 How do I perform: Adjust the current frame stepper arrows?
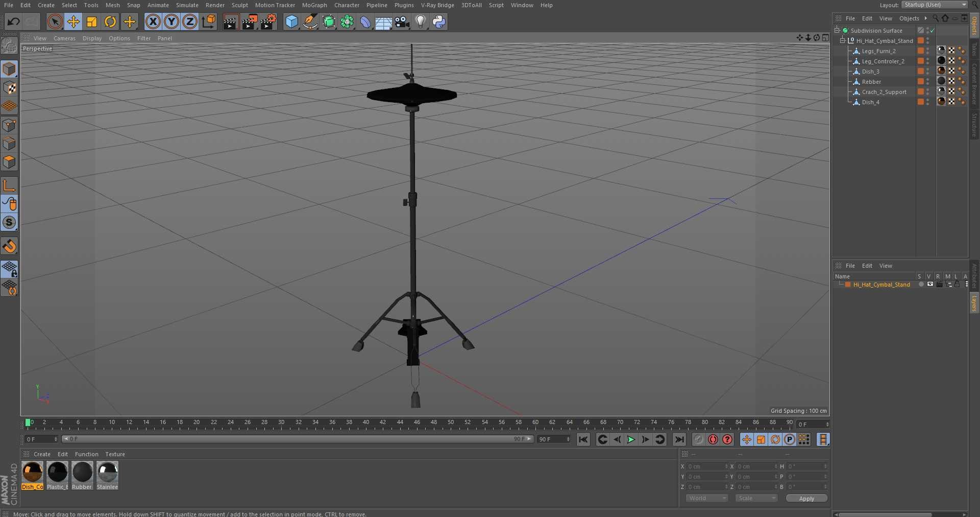pyautogui.click(x=827, y=425)
